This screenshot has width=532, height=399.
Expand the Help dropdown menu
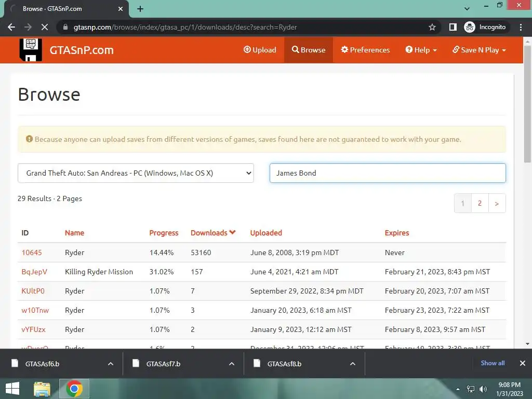tap(421, 50)
